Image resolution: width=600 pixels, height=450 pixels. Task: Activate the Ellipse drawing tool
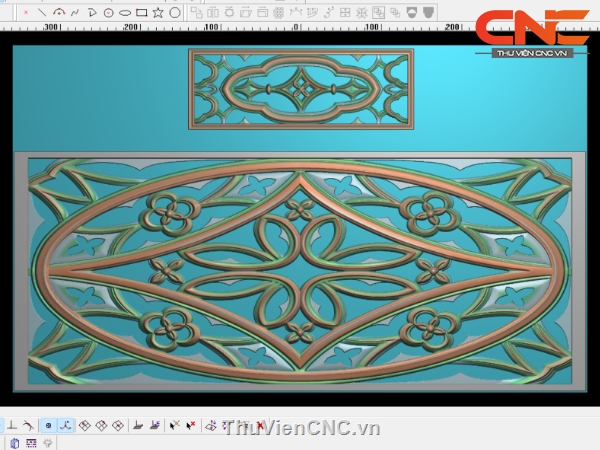125,13
